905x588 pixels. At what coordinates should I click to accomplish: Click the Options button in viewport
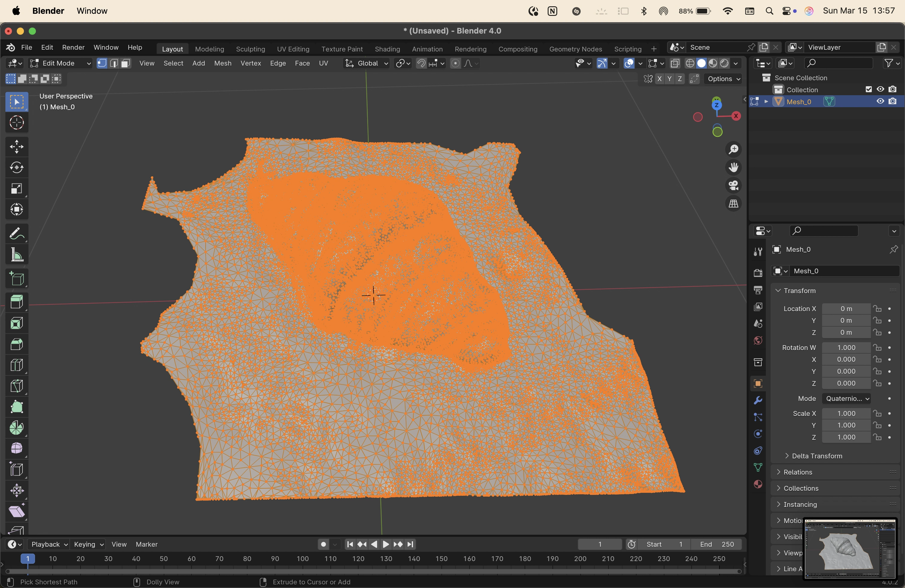723,79
